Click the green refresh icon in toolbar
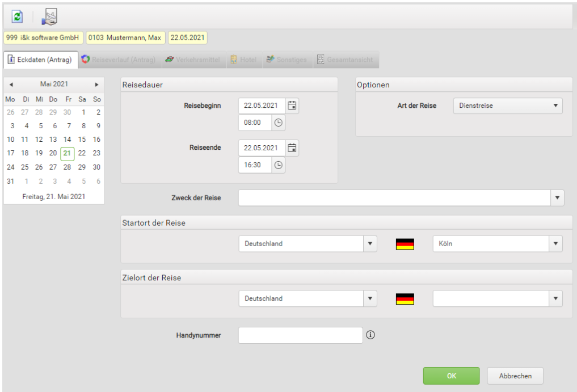Screen dimensions: 577x392 pyautogui.click(x=17, y=17)
